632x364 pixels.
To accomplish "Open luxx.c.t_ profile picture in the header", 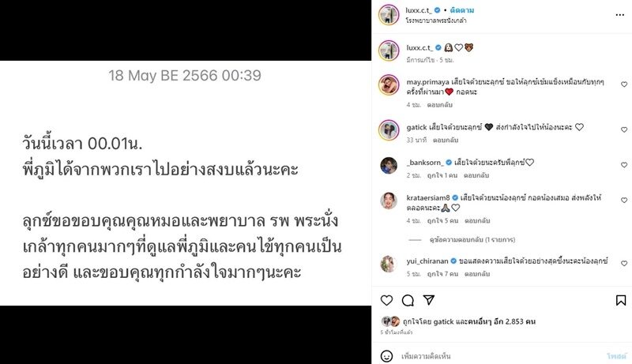I will [389, 15].
